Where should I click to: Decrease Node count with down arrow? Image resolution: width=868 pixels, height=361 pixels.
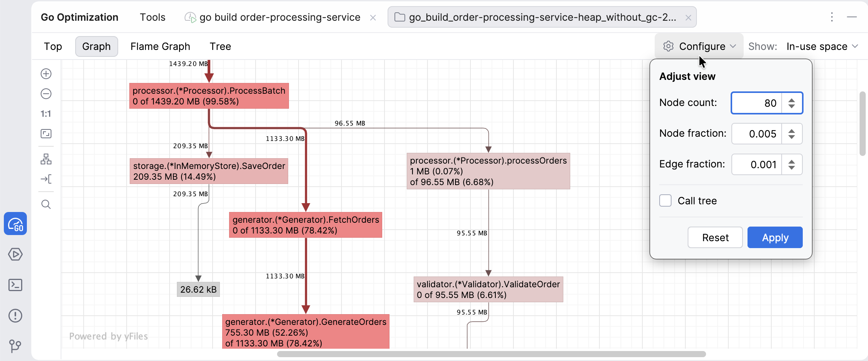(x=792, y=106)
